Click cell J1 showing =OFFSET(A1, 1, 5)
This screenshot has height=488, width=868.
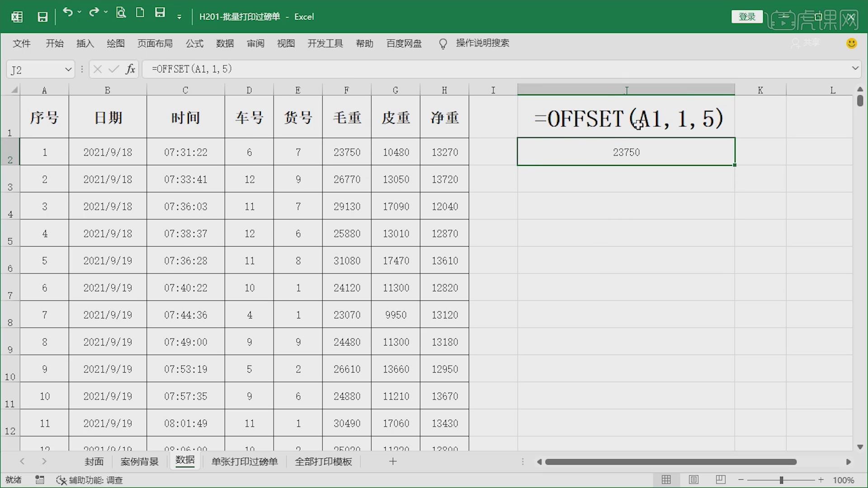tap(626, 117)
